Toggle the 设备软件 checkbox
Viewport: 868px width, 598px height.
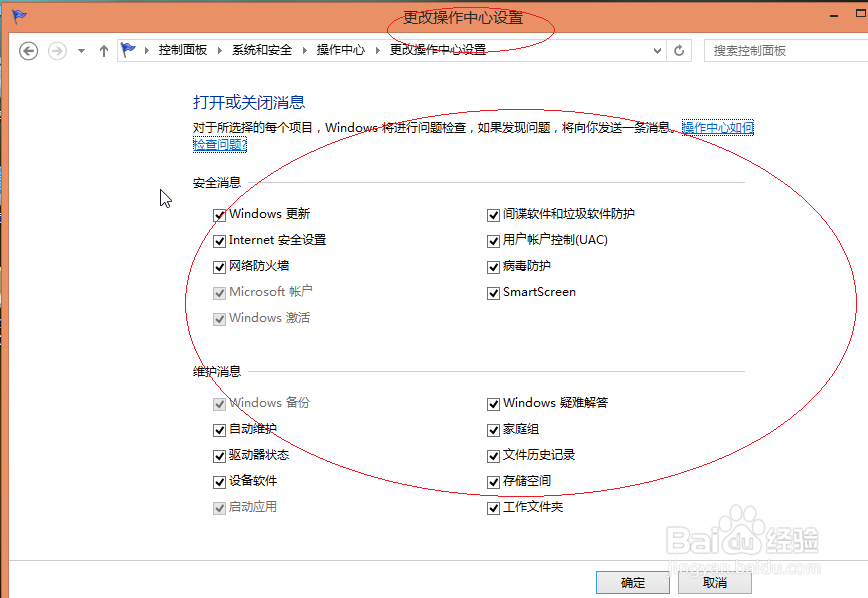tap(219, 482)
